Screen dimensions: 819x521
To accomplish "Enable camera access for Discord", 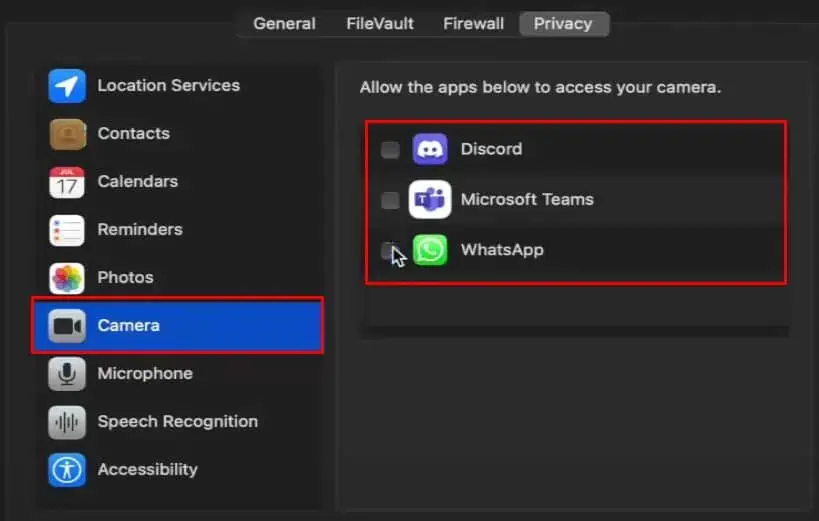I will pyautogui.click(x=390, y=150).
